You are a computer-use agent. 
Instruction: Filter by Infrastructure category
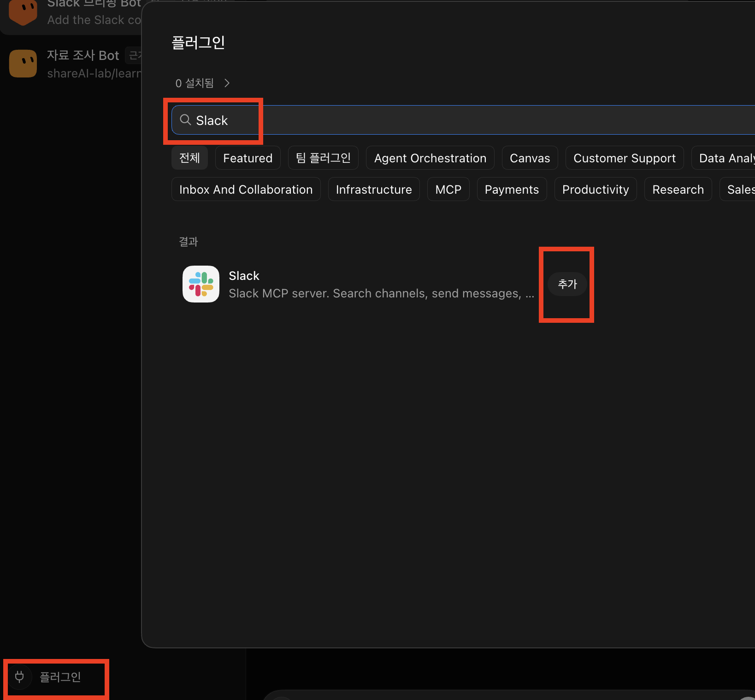(x=374, y=190)
